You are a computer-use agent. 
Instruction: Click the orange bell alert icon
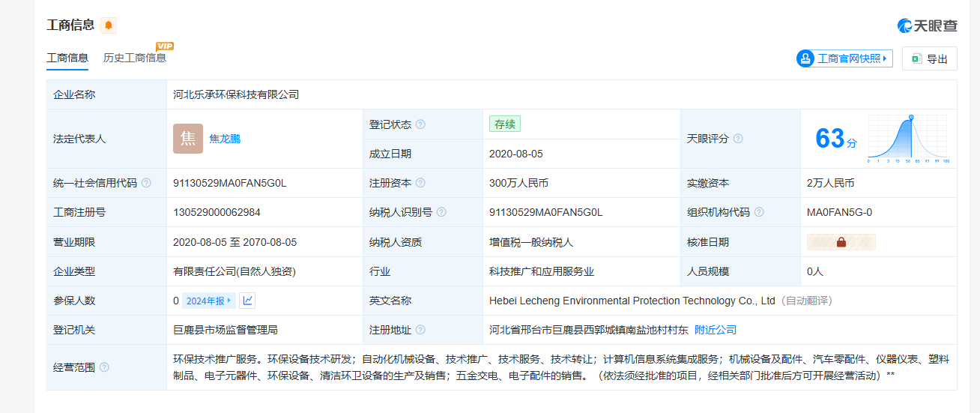[x=109, y=25]
